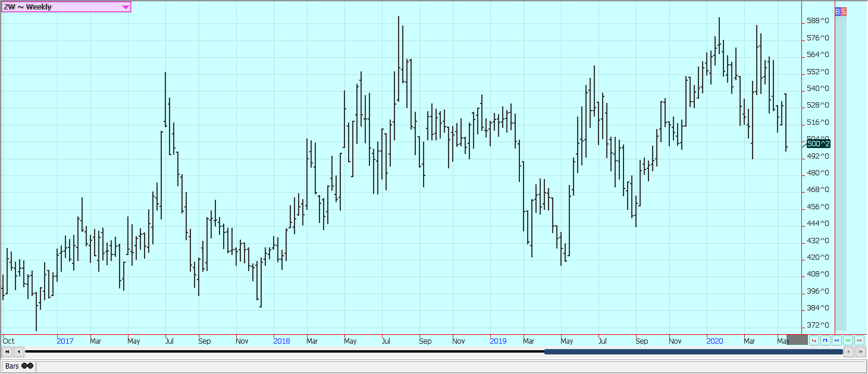Click the red crossed-lines icon
The height and width of the screenshot is (374, 868).
coord(859,341)
